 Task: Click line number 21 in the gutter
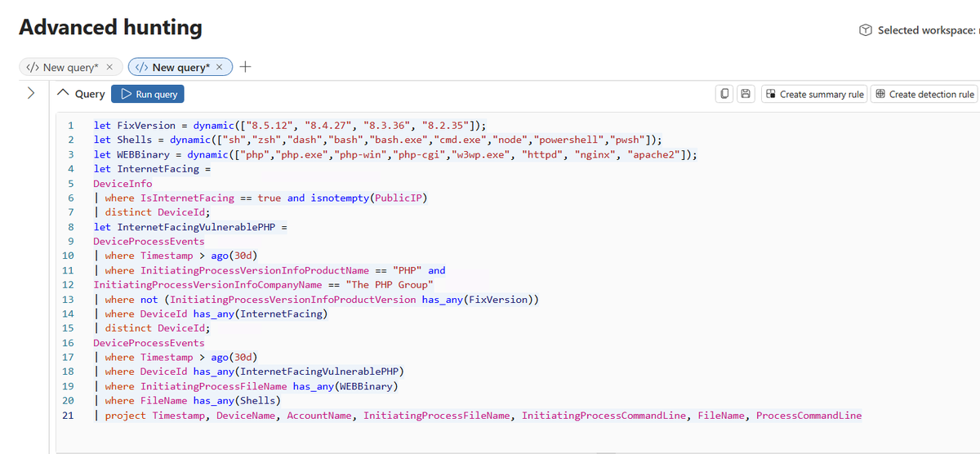(69, 416)
